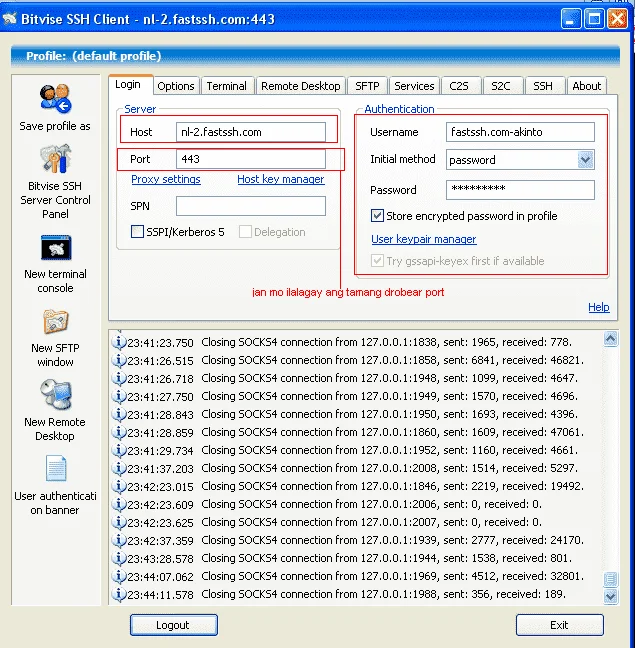The width and height of the screenshot is (635, 648).
Task: Launch New terminal console icon
Action: [x=56, y=248]
